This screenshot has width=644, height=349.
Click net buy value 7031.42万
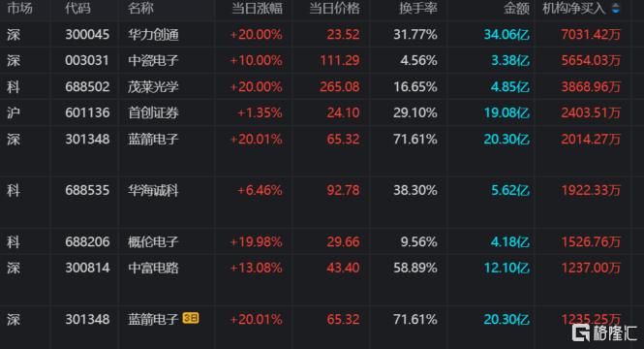coord(591,35)
